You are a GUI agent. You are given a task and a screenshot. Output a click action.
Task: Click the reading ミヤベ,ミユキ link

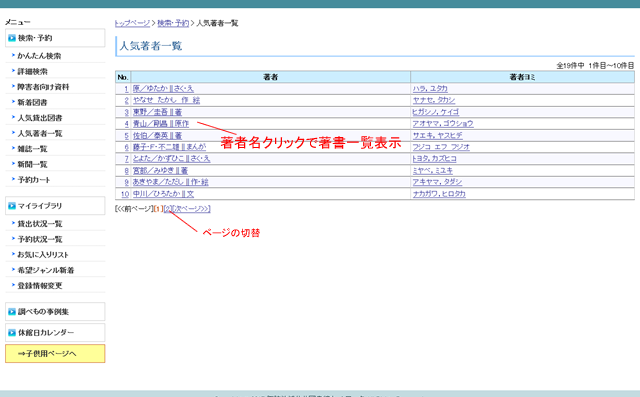[432, 171]
